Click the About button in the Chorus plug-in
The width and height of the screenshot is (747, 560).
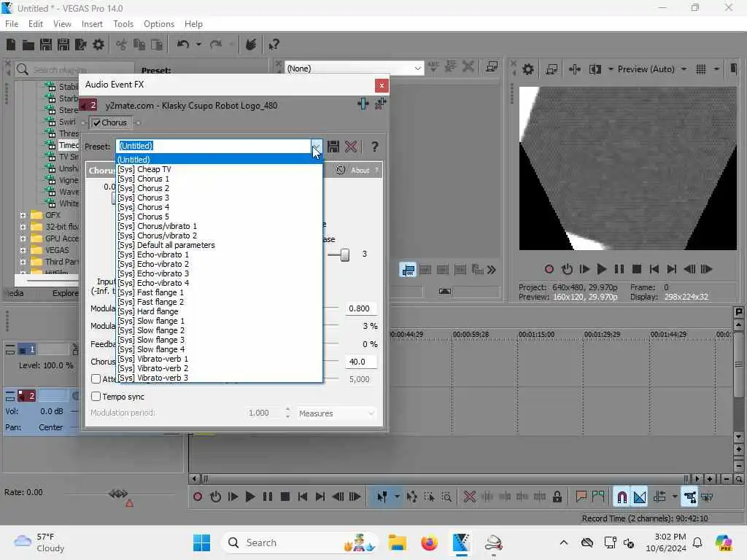click(360, 170)
